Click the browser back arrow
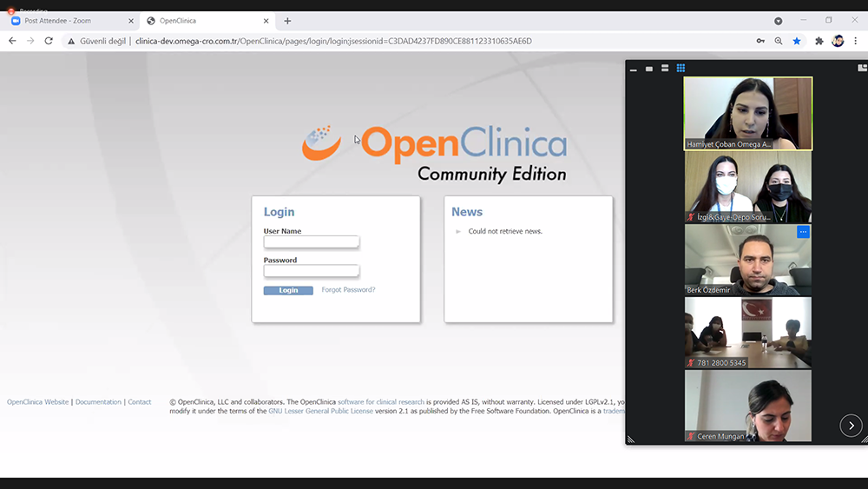Image resolution: width=868 pixels, height=489 pixels. pos(12,41)
